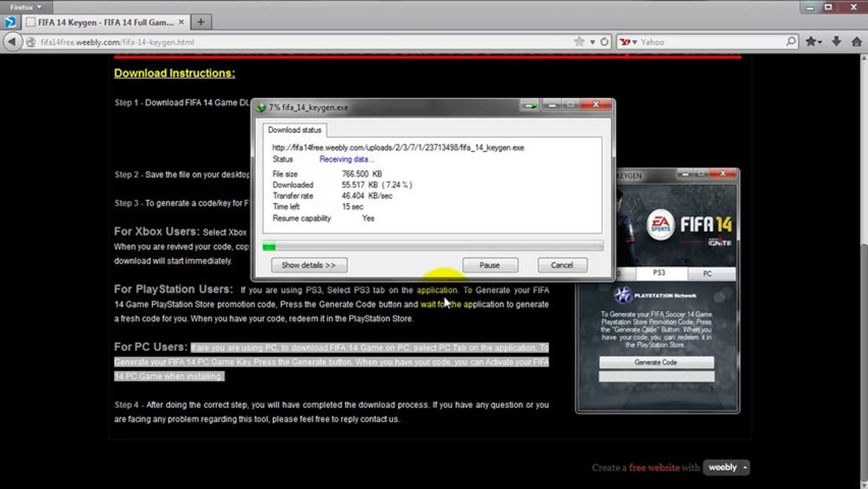This screenshot has height=489, width=868.
Task: Focus the Yahoo search box
Action: [712, 42]
